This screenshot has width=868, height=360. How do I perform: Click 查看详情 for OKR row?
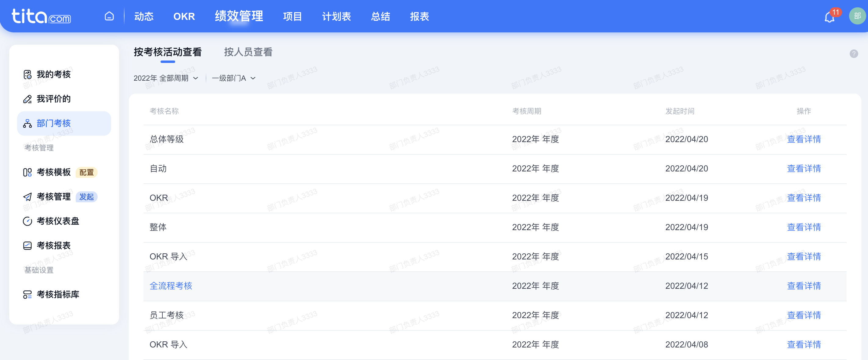point(804,198)
